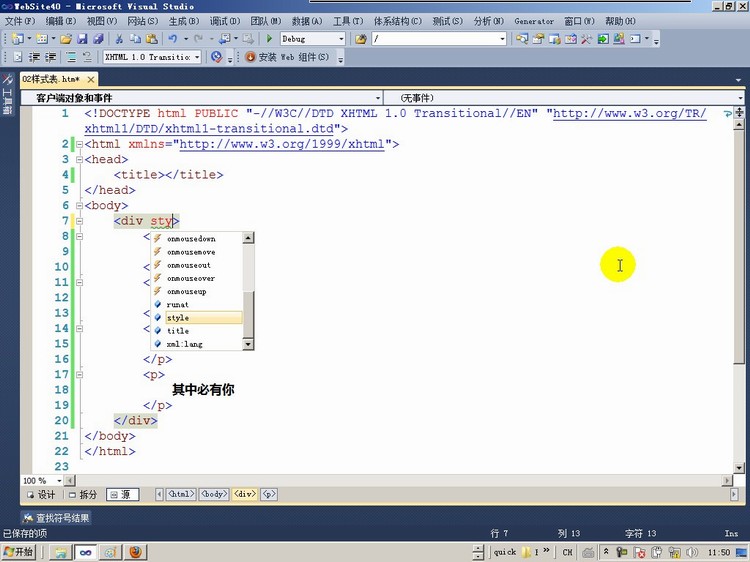Click the volume tray icon

[692, 552]
